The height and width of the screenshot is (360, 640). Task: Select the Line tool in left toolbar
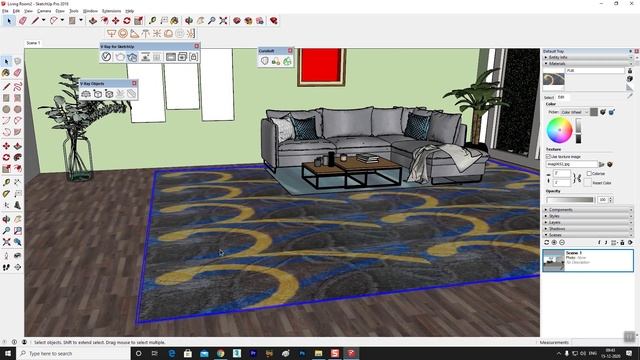click(6, 87)
